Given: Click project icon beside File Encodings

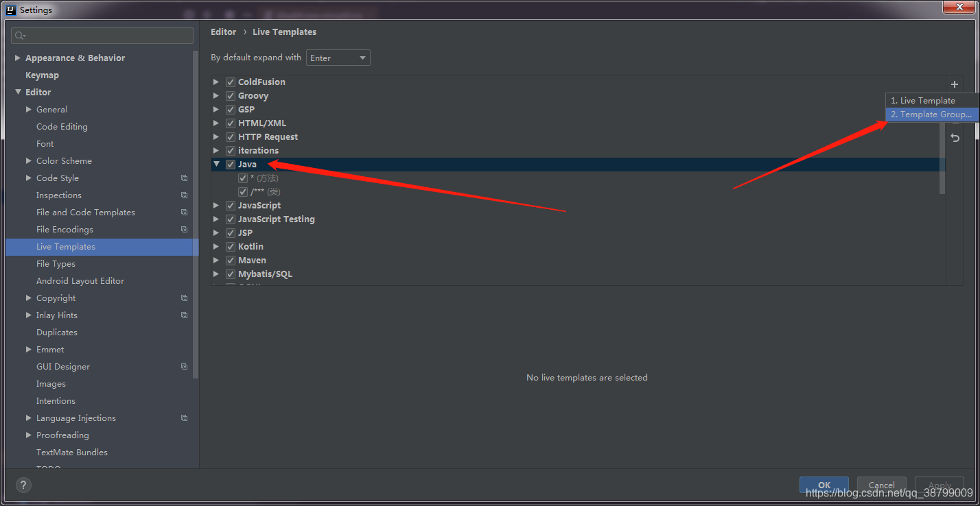Looking at the screenshot, I should [x=184, y=230].
